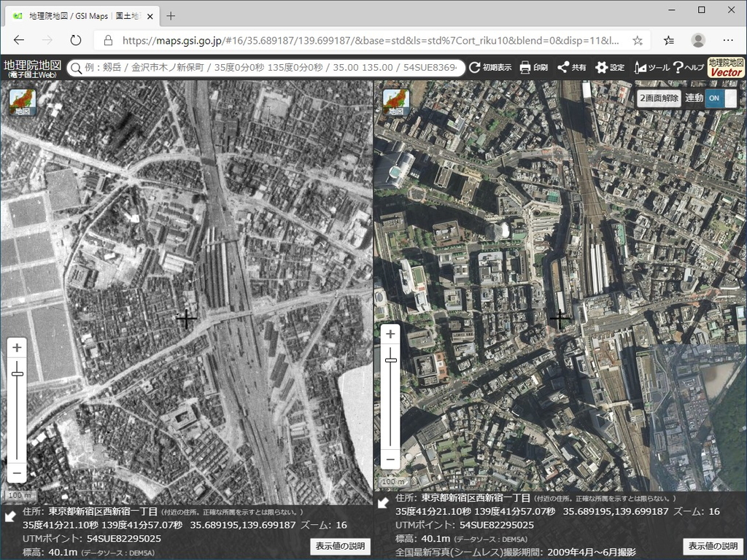Zoom in on the right map

coord(390,334)
